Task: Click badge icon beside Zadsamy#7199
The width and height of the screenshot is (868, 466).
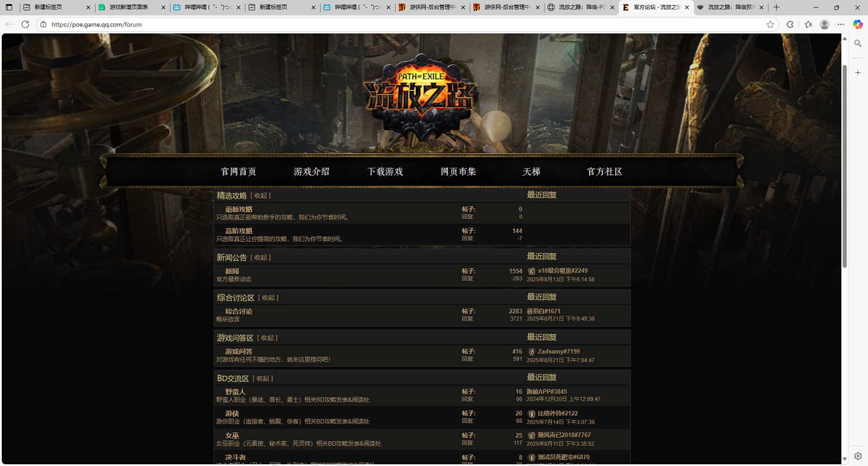Action: click(531, 352)
